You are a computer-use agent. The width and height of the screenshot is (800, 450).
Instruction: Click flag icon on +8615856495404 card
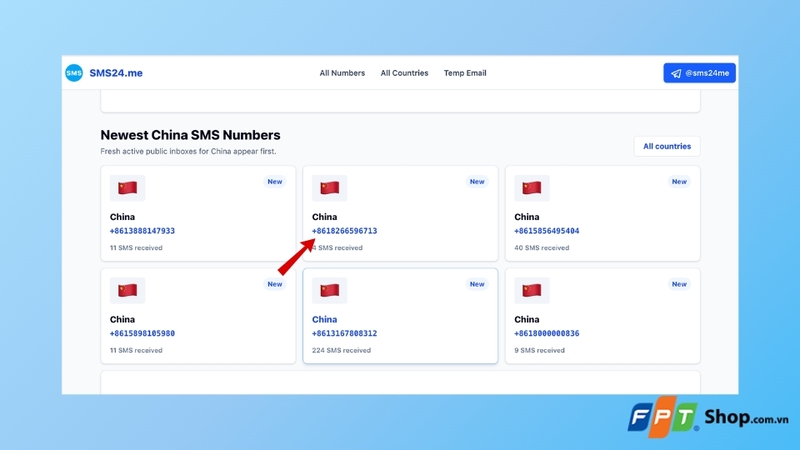click(532, 188)
